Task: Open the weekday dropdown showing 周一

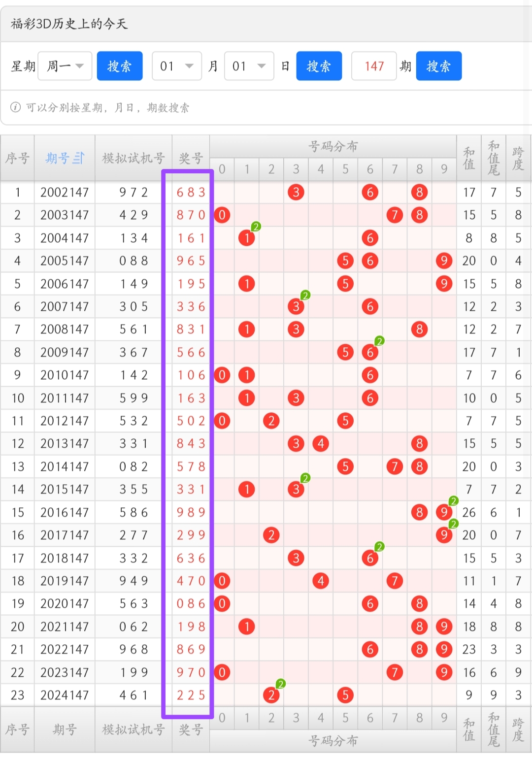Action: click(65, 66)
